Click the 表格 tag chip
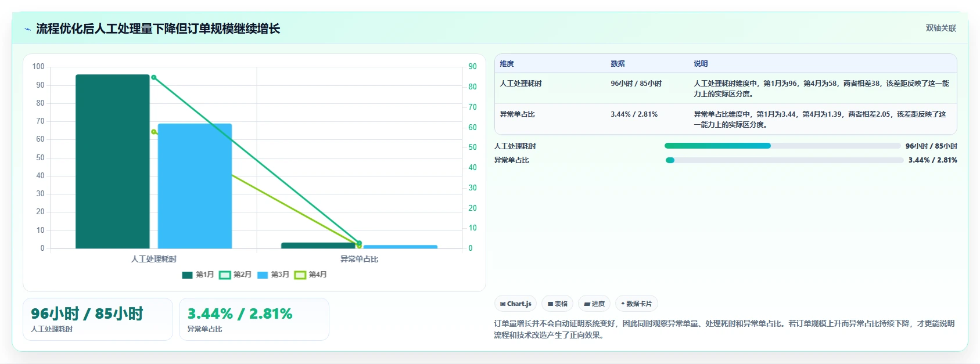 pos(557,304)
